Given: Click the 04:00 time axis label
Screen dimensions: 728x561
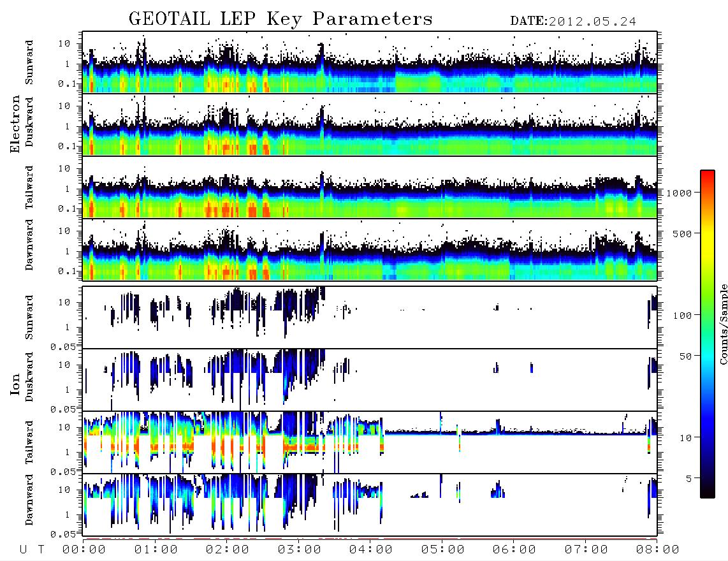Looking at the screenshot, I should 371,550.
